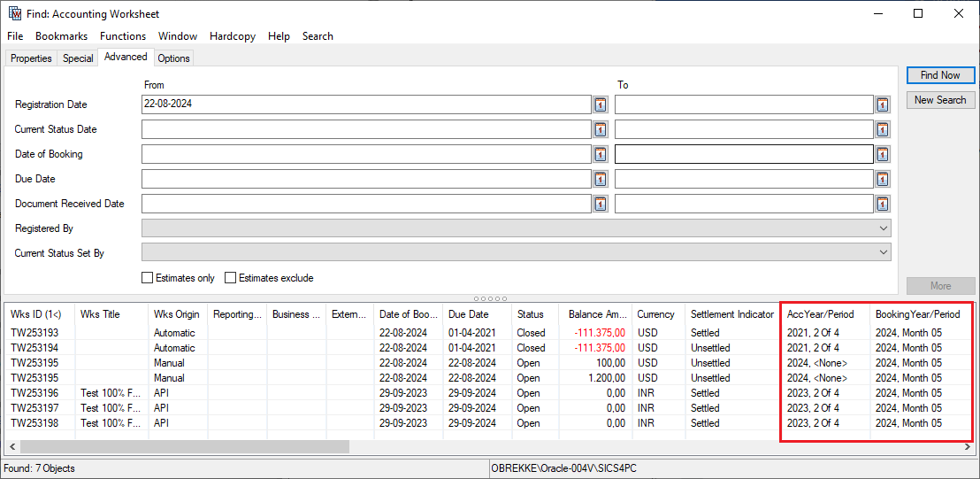Enable the Estimates exclude checkbox
The image size is (980, 479).
pos(230,278)
